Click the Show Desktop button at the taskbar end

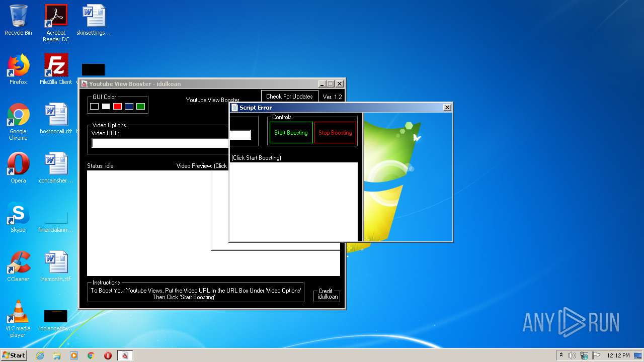[639, 355]
